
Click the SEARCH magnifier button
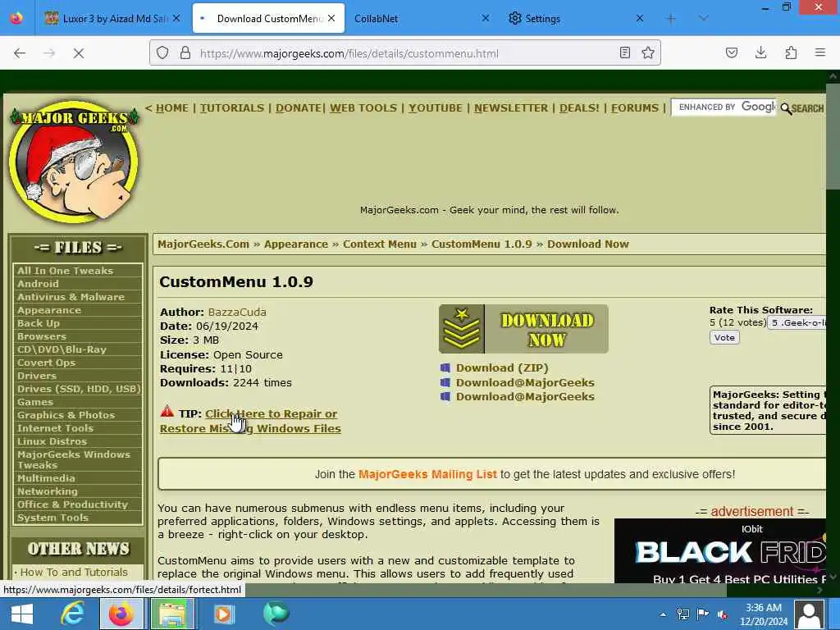point(802,108)
